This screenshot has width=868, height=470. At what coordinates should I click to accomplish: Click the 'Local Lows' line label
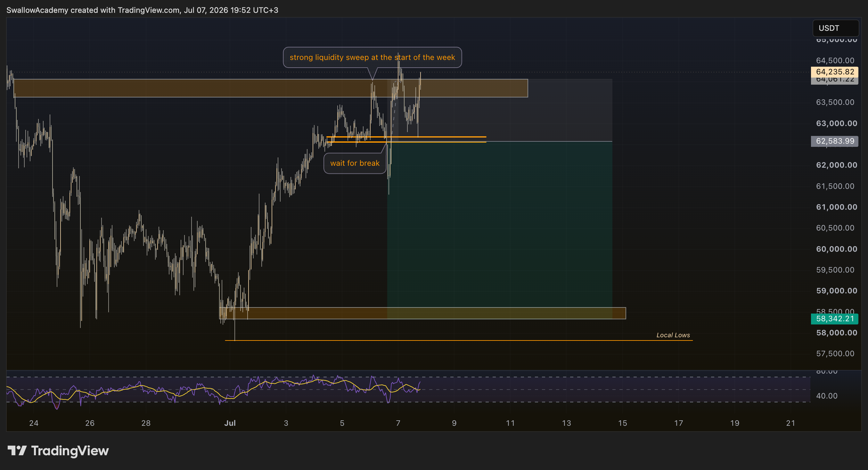673,335
